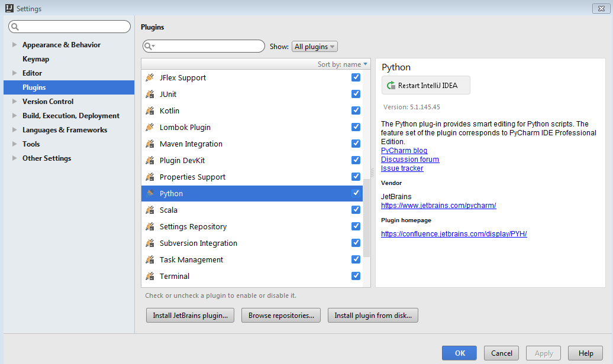
Task: Uncheck the Scala plugin
Action: pyautogui.click(x=356, y=210)
